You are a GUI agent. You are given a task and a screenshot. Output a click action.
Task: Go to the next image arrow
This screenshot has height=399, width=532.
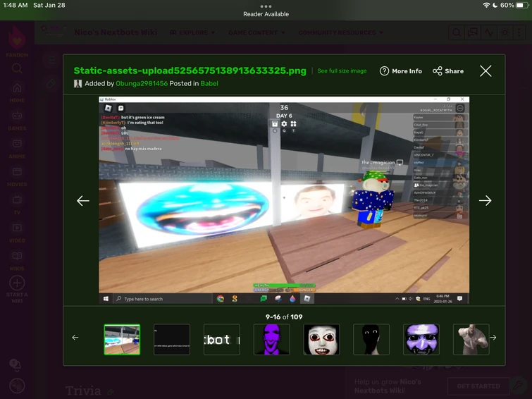[485, 200]
